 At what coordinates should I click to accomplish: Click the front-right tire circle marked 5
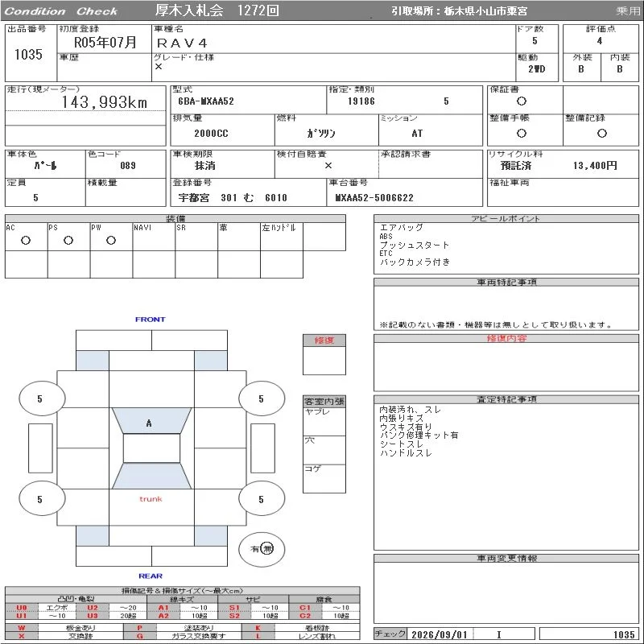point(262,398)
